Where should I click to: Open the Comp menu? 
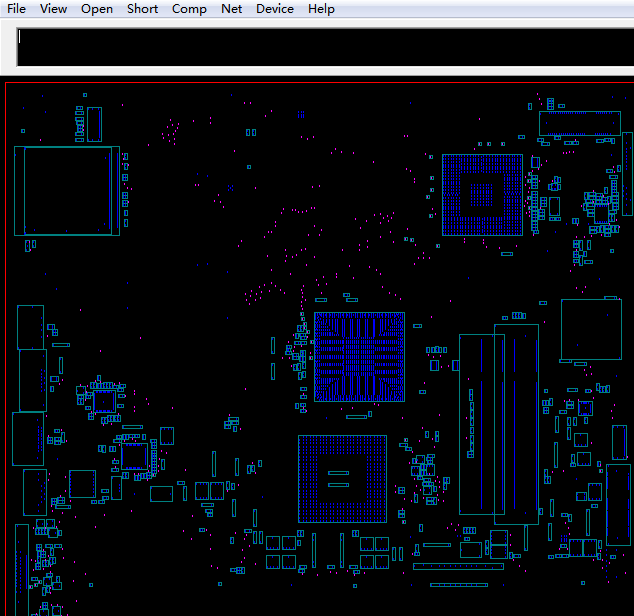click(x=189, y=8)
